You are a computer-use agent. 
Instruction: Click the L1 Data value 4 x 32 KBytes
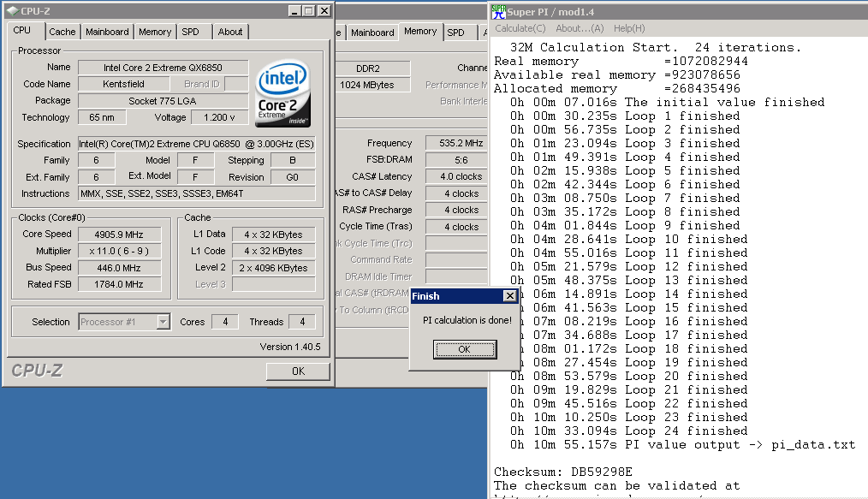(x=273, y=235)
